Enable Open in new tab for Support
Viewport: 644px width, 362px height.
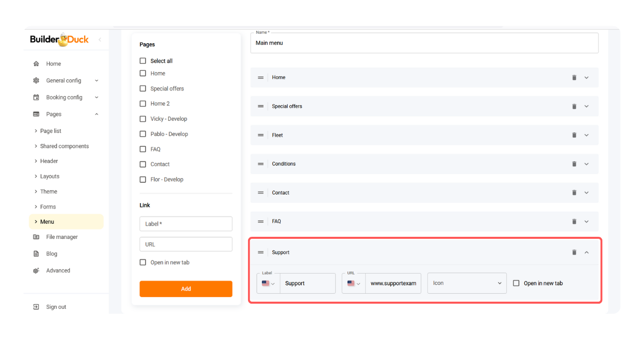point(516,283)
